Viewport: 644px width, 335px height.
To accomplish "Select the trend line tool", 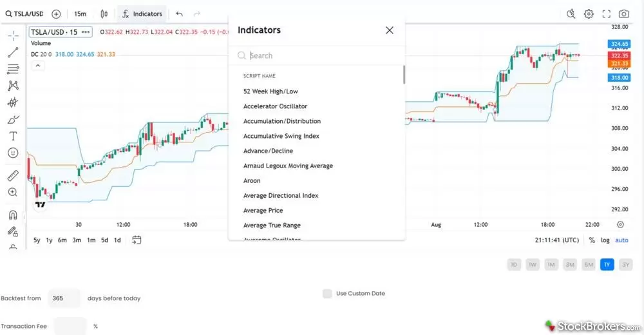I will point(13,52).
